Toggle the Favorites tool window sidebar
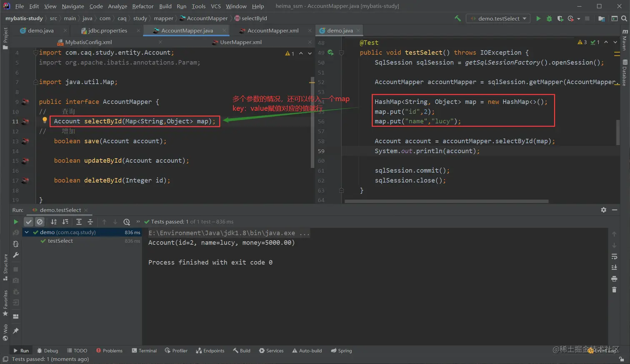Viewport: 630px width, 364px height. coord(5,303)
